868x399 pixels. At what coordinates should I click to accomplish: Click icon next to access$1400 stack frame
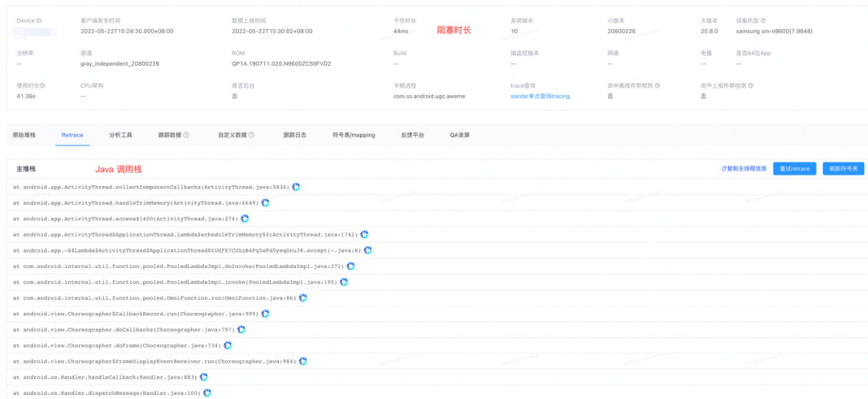pyautogui.click(x=245, y=219)
